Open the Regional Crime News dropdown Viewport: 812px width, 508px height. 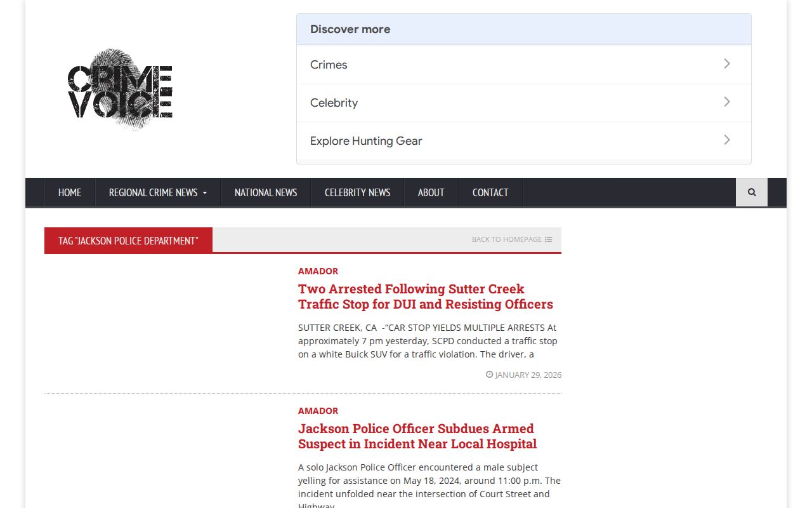point(158,192)
